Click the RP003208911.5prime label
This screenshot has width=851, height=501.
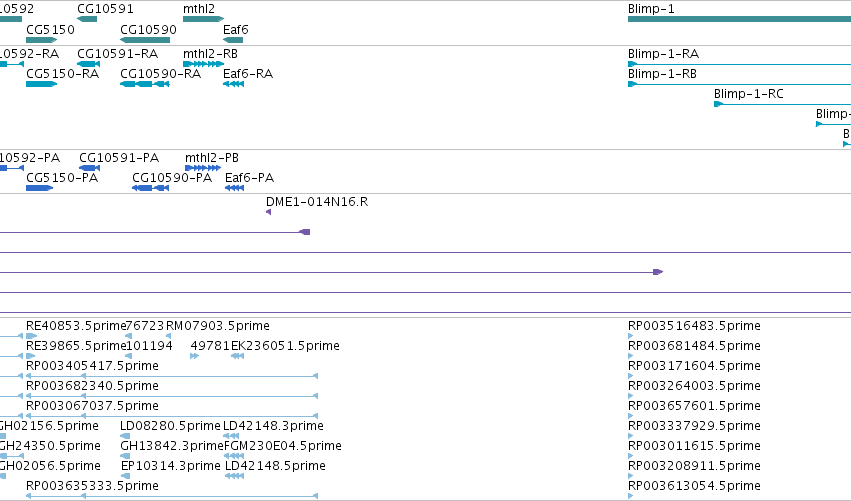[x=694, y=466]
